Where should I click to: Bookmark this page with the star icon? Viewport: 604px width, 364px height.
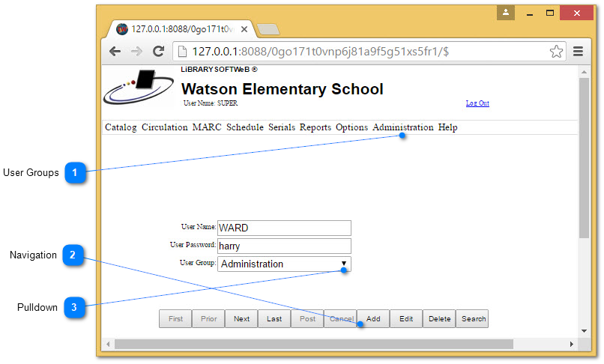pos(555,52)
